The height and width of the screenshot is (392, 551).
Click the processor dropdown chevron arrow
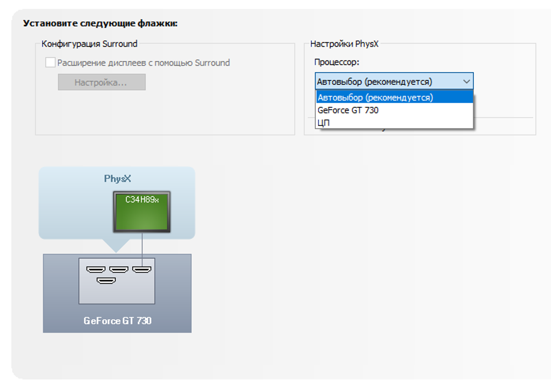[x=466, y=81]
